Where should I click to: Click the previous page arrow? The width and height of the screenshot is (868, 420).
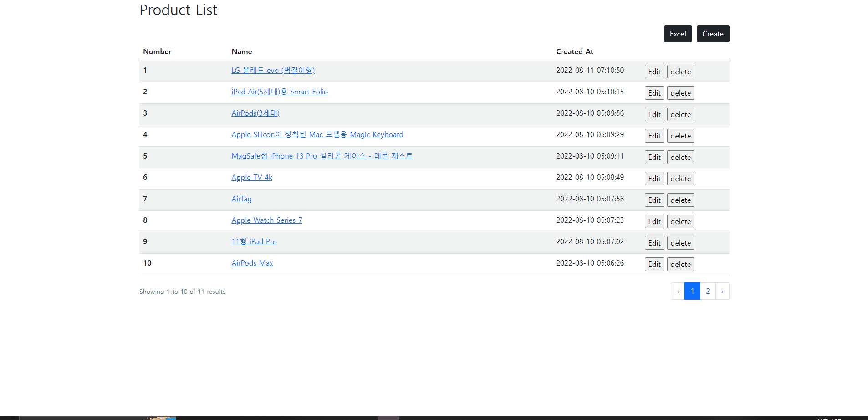[678, 291]
